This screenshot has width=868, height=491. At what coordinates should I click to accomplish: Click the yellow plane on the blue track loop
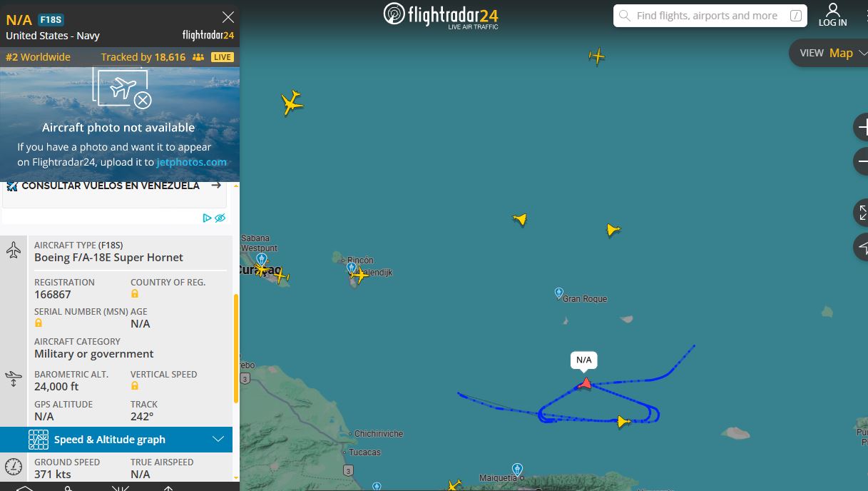pos(623,422)
